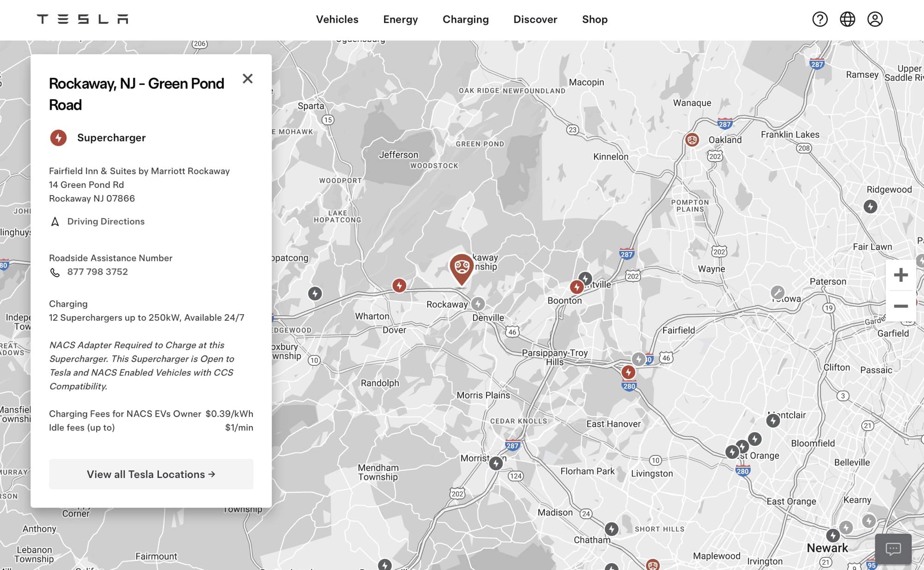924x570 pixels.
Task: Select the large red Rockaway map pin
Action: tap(462, 269)
